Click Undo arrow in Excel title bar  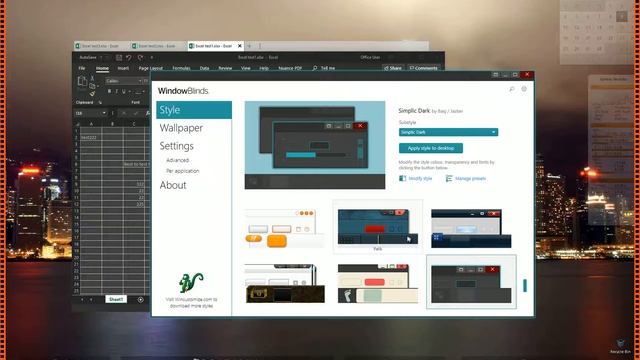[x=129, y=58]
